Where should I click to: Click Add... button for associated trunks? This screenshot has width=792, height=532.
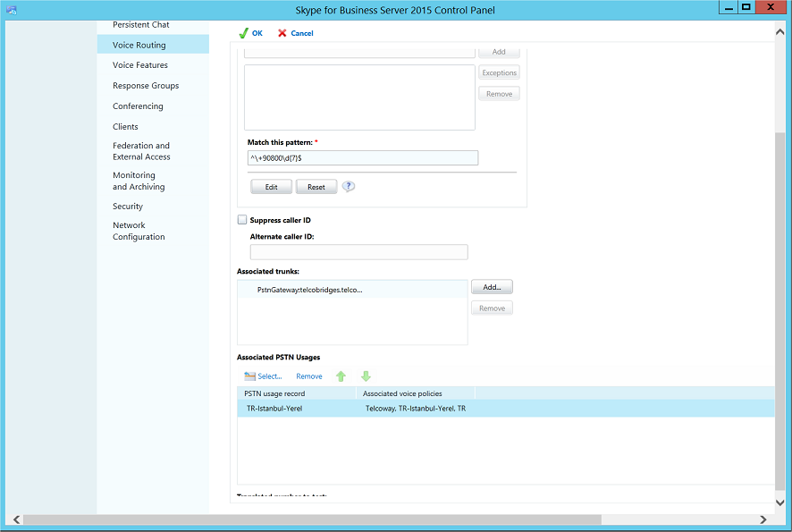click(492, 287)
